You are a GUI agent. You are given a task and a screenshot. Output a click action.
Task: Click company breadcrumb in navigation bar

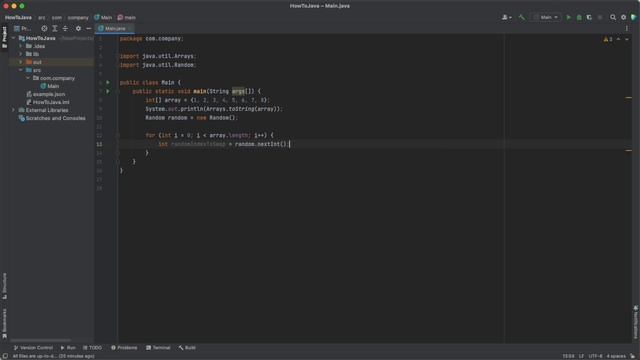click(x=78, y=18)
